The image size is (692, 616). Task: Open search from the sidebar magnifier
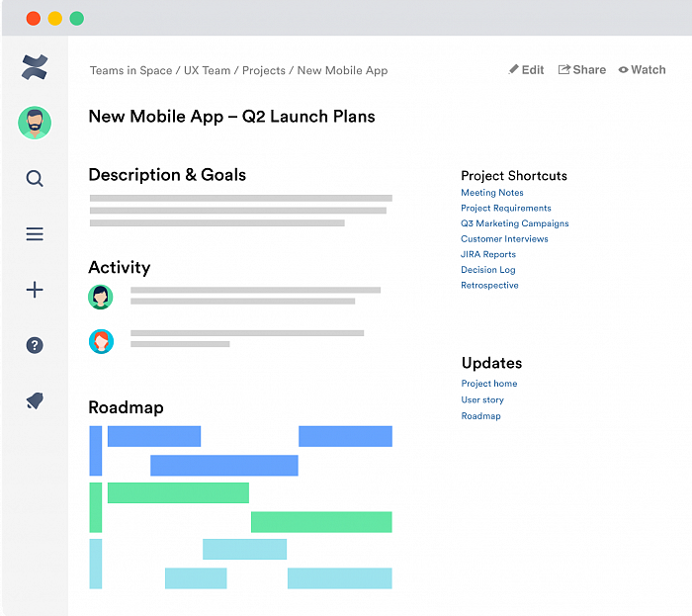(35, 179)
